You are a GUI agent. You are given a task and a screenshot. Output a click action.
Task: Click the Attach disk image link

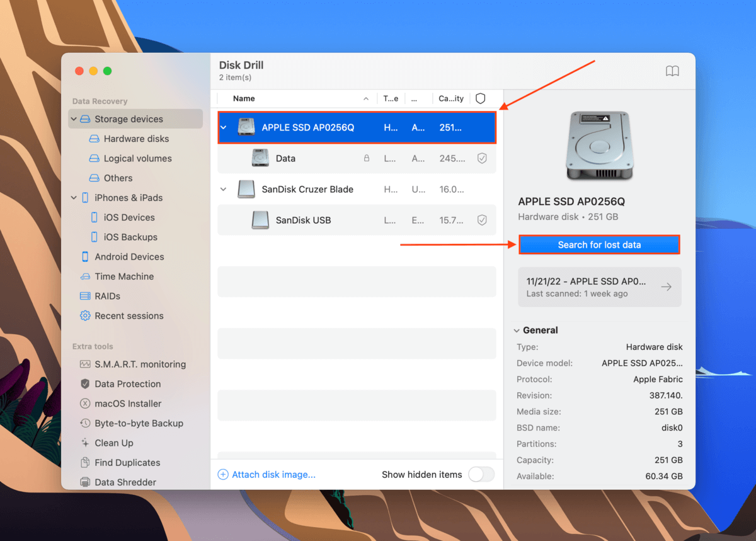[273, 475]
